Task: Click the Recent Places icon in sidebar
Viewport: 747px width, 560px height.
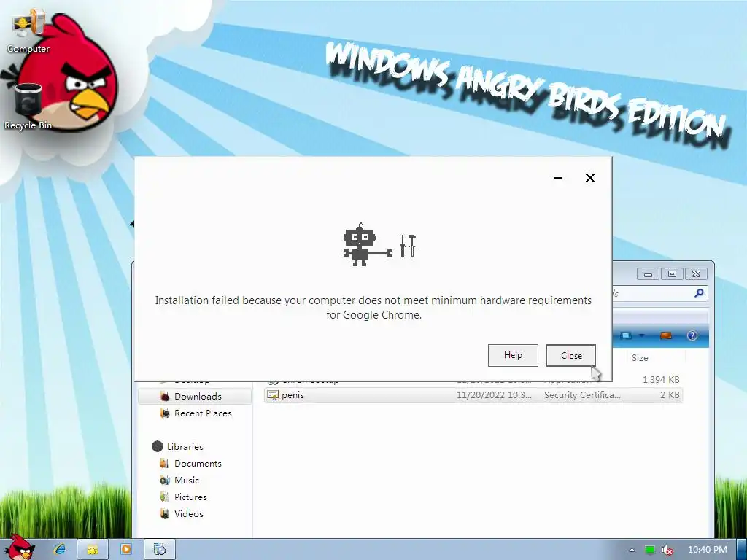Action: coord(165,413)
